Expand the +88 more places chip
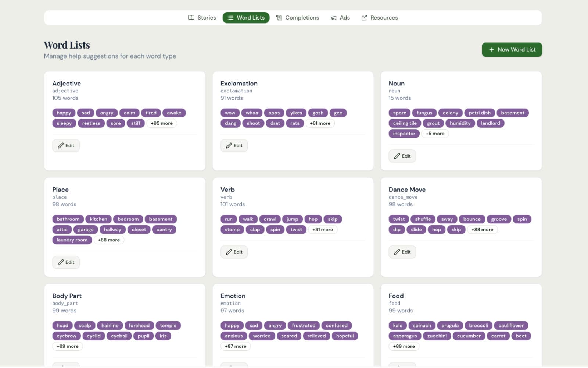 (109, 240)
